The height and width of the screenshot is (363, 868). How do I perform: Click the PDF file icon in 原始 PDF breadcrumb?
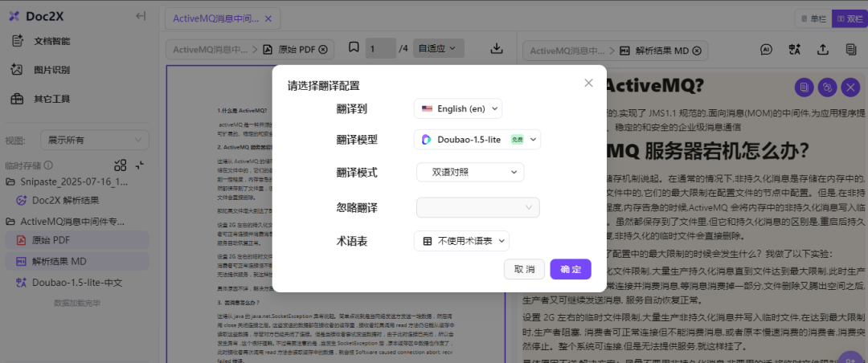point(268,49)
